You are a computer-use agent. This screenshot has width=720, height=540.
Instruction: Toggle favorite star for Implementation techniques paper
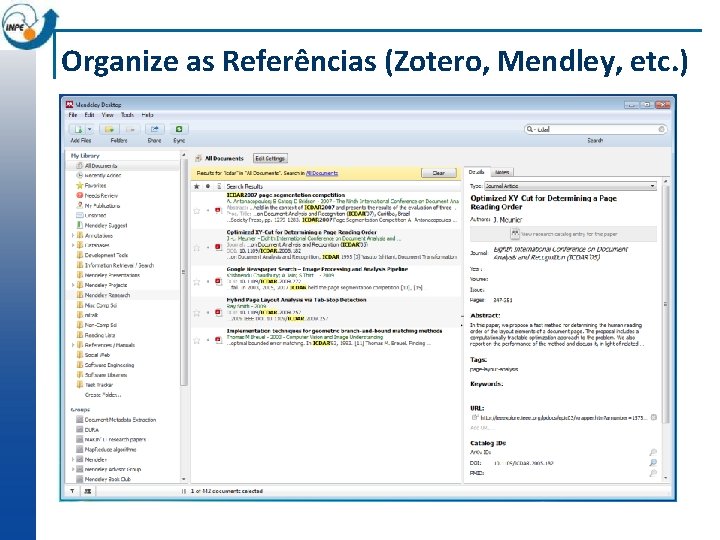(x=197, y=340)
